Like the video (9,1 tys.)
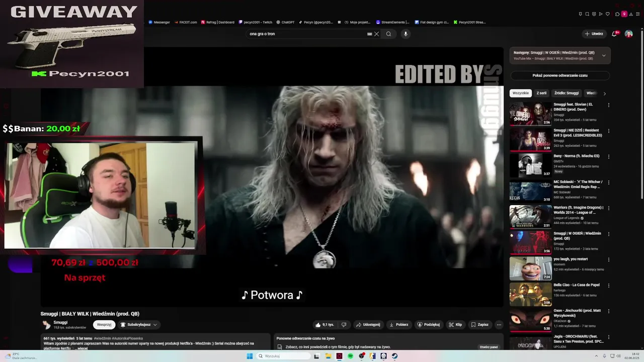The width and height of the screenshot is (644, 362). (325, 325)
